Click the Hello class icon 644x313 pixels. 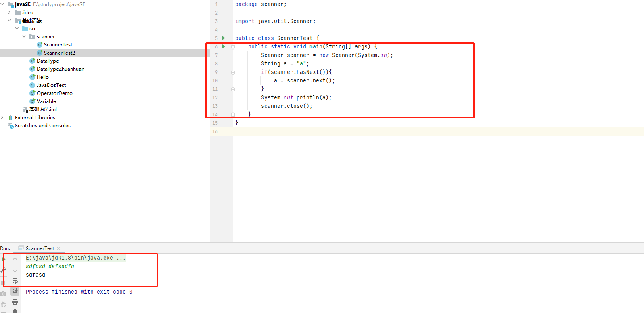[x=32, y=77]
